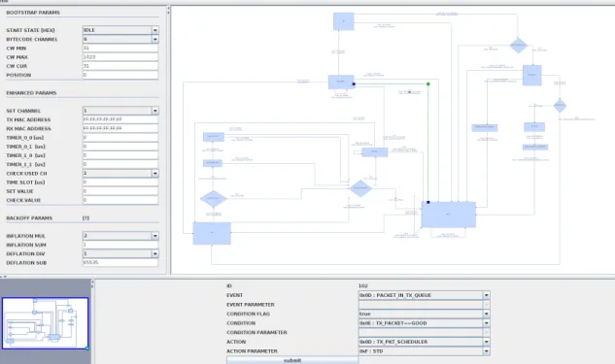Click the CHECK VALUE input field
Image resolution: width=615 pixels, height=364 pixels.
[x=120, y=200]
